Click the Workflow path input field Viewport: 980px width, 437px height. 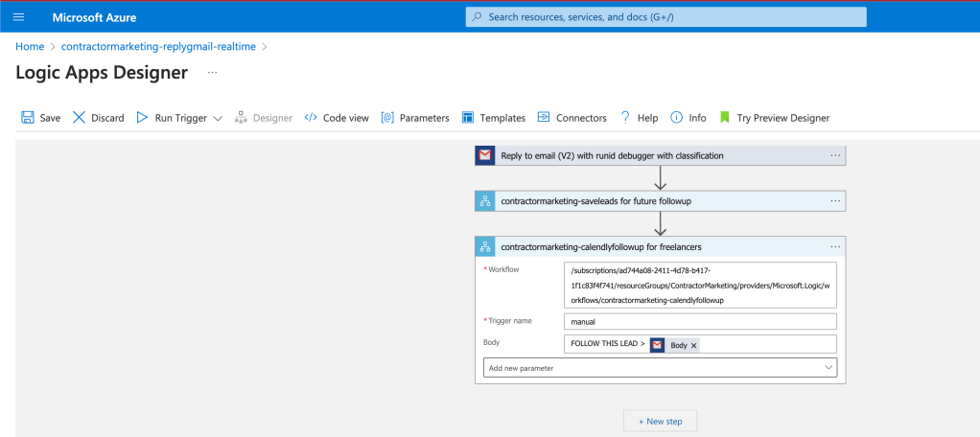coord(700,286)
